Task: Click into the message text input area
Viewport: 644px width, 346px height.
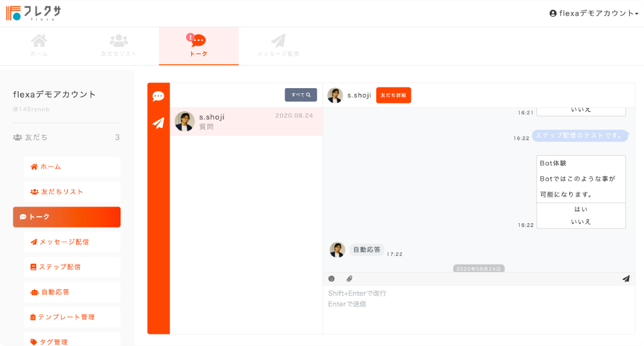Action: coord(478,309)
